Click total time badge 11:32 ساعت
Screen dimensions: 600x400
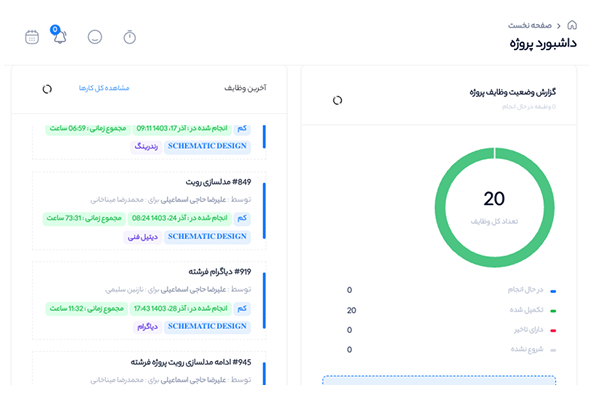pos(86,309)
